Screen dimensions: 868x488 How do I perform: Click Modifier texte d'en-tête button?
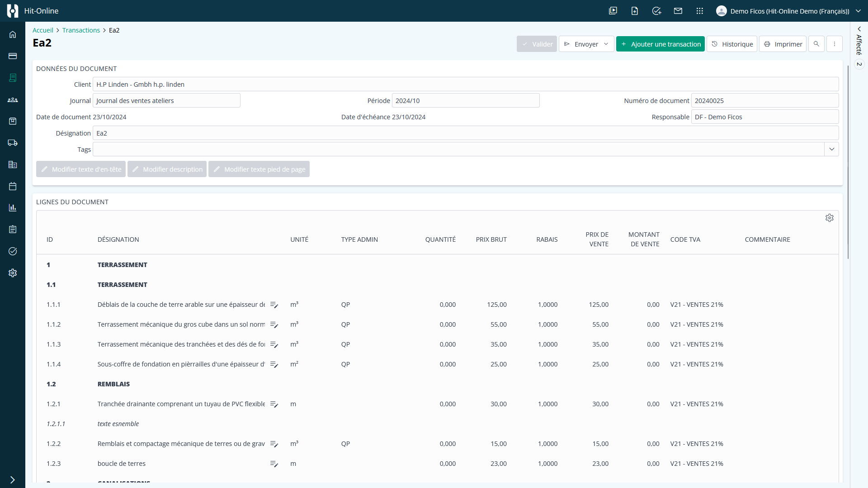pos(81,169)
